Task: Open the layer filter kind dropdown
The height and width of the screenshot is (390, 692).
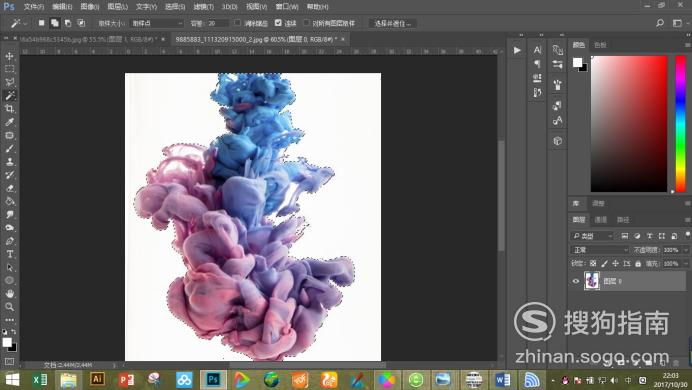Action: [593, 236]
